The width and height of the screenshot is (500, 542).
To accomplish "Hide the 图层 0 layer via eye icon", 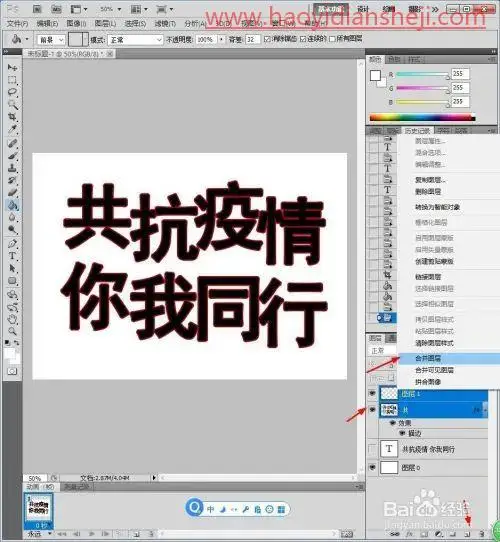I will coord(372,467).
